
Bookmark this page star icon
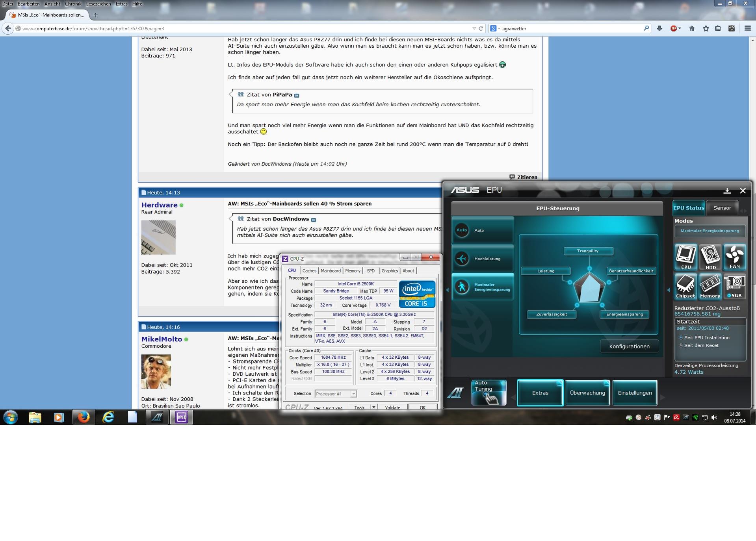point(706,28)
